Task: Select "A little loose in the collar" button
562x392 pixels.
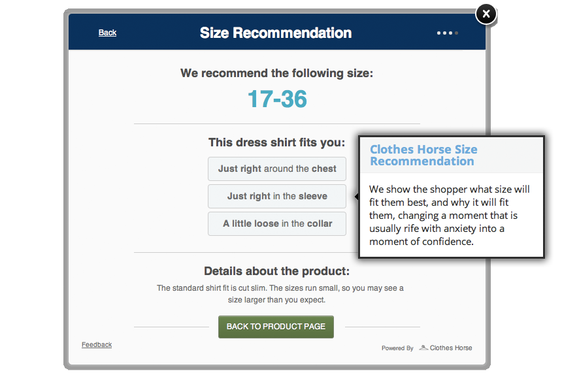Action: pos(277,223)
